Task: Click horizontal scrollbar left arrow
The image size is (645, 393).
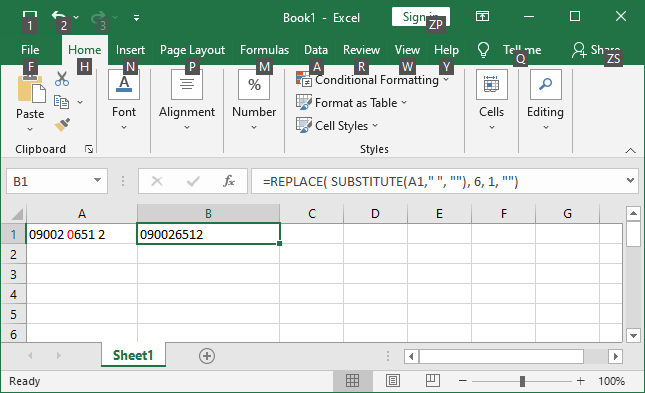Action: click(411, 356)
